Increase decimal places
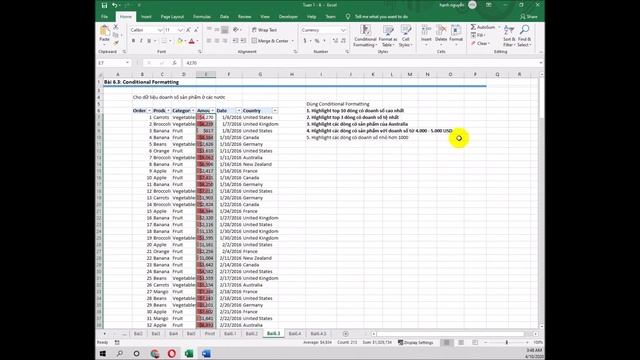The image size is (640, 360). coord(335,41)
